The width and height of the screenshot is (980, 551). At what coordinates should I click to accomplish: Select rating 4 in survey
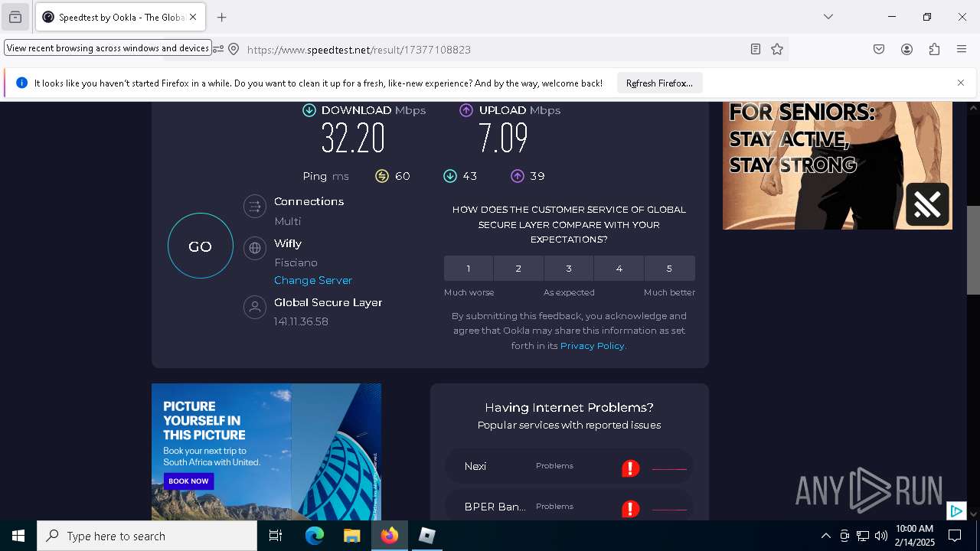(619, 269)
